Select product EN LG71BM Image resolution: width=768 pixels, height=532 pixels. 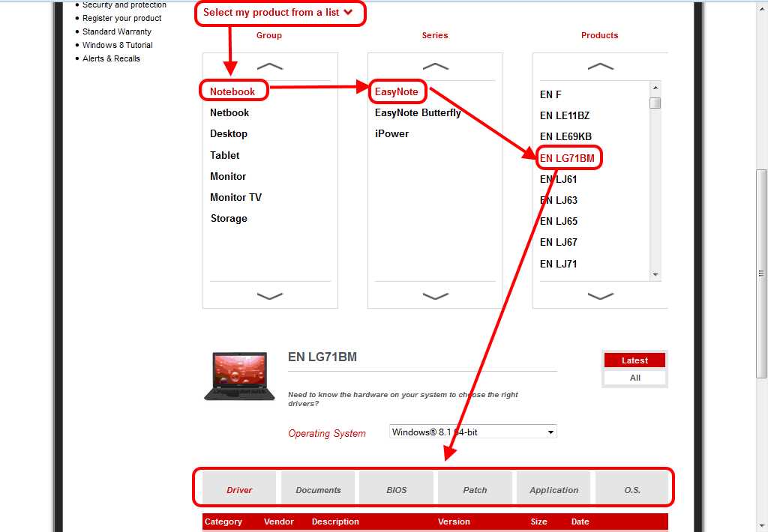(567, 158)
